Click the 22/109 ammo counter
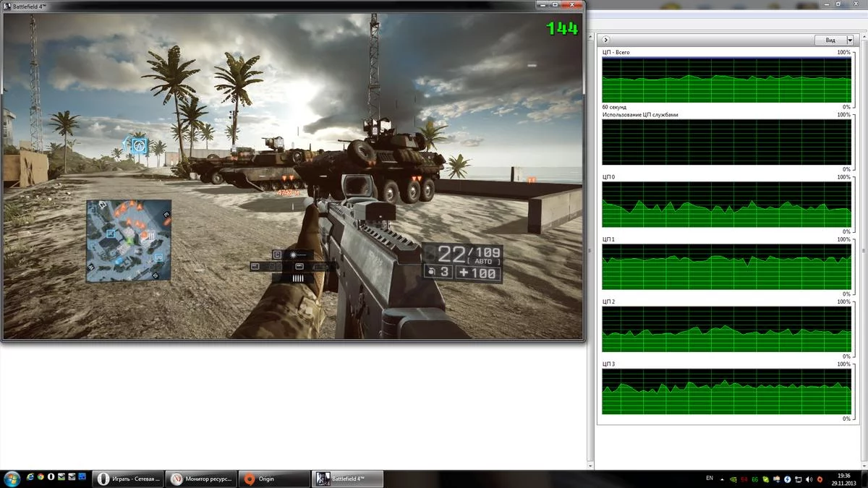The width and height of the screenshot is (868, 488). coord(469,253)
